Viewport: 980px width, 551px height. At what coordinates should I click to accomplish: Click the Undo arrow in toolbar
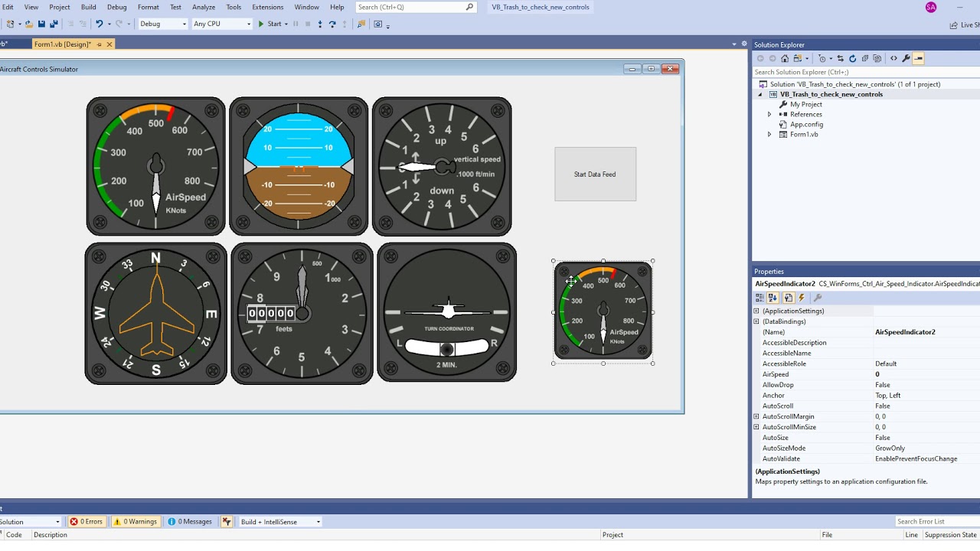coord(99,24)
